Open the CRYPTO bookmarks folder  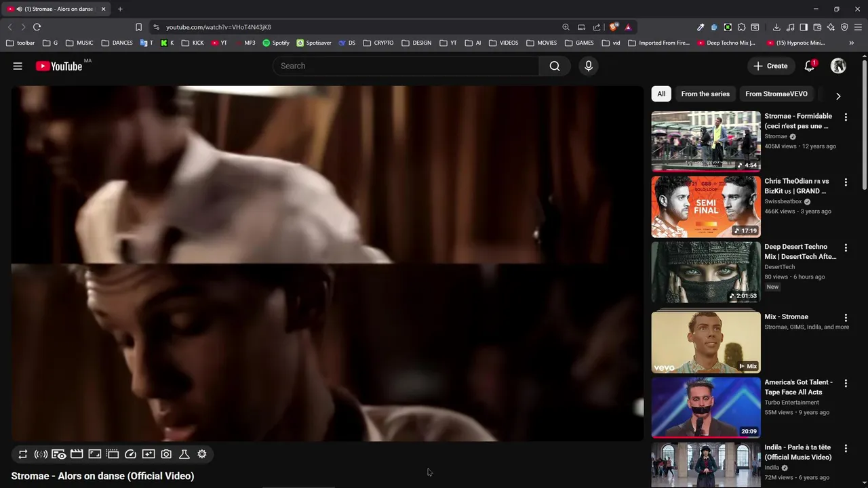[x=378, y=43]
